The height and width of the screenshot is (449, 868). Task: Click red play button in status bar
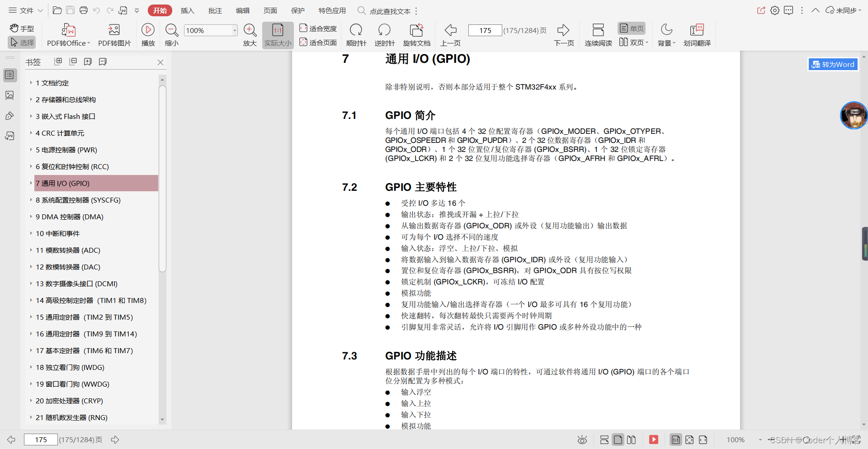tap(654, 440)
